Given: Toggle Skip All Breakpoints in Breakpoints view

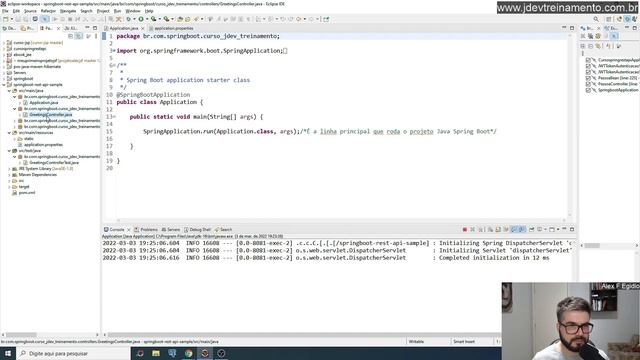Looking at the screenshot, I should coord(614,36).
